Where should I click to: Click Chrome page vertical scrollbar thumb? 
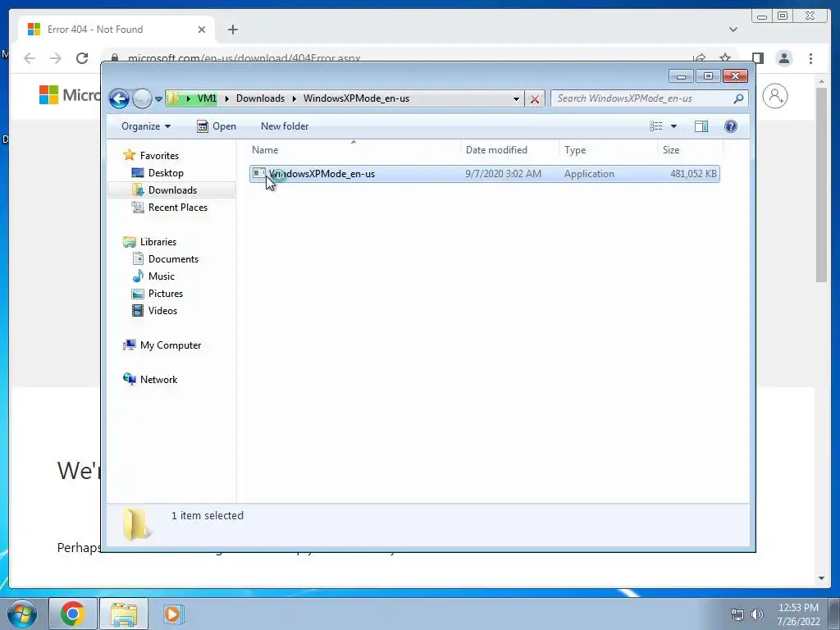[821, 184]
